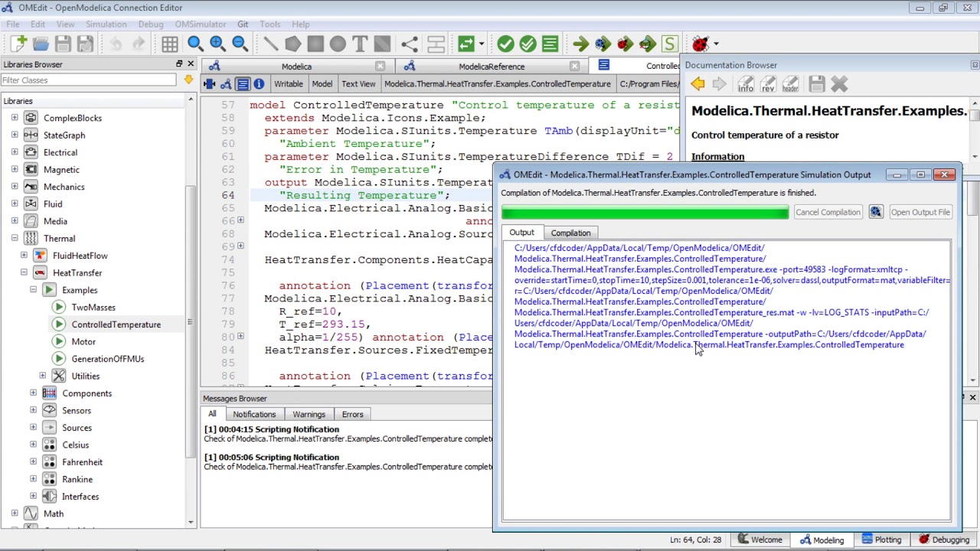Expand the FluidHeatFlow tree node
The height and width of the screenshot is (551, 980).
click(x=24, y=256)
